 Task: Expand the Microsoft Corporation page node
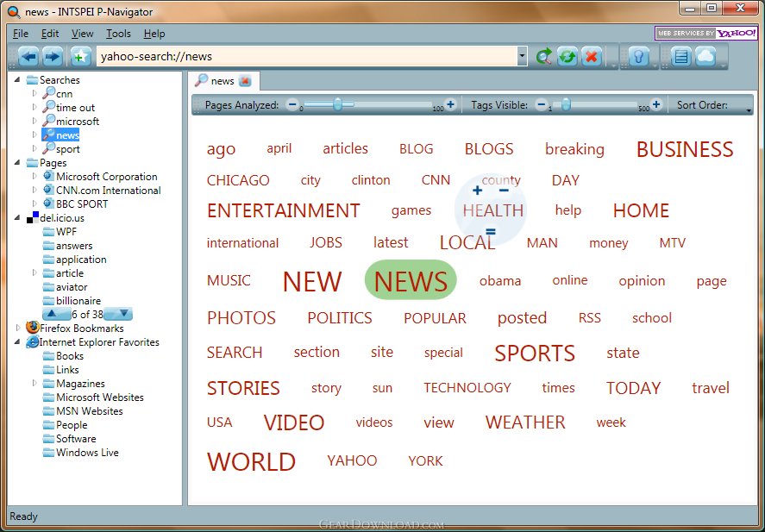click(x=34, y=176)
